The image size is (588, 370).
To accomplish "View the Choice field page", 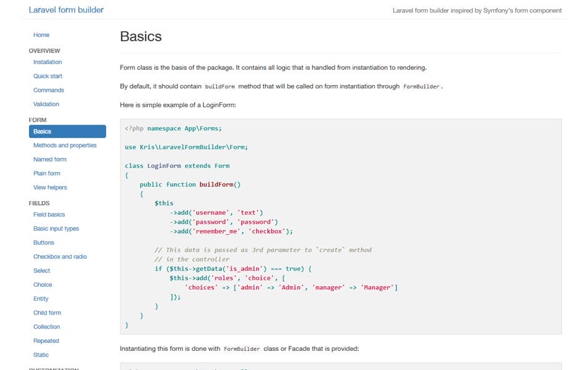I will (43, 285).
